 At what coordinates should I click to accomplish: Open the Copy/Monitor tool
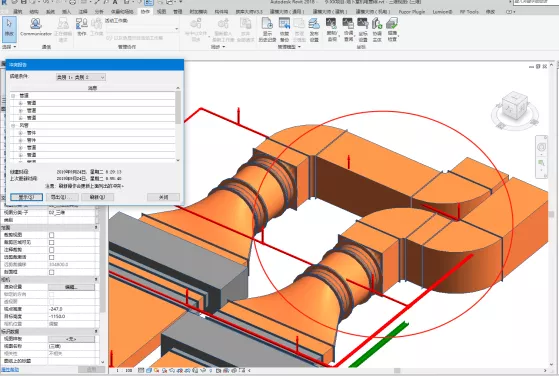coord(332,29)
